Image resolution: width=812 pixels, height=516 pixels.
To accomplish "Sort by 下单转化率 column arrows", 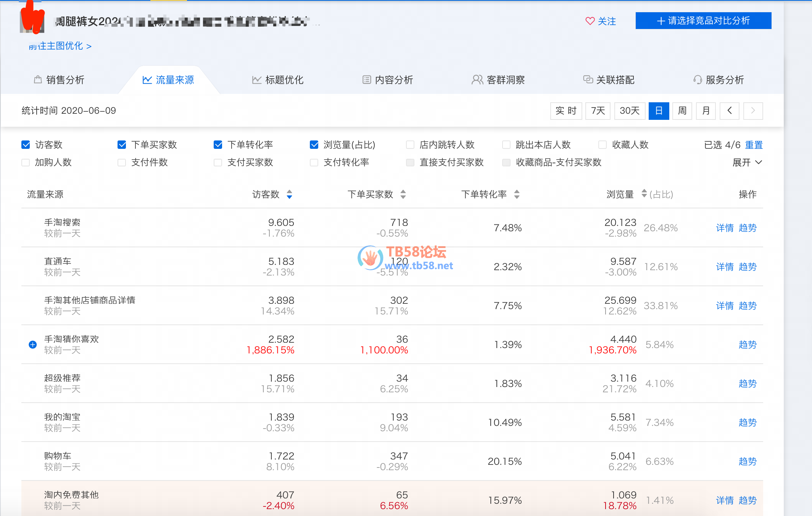I will 517,194.
